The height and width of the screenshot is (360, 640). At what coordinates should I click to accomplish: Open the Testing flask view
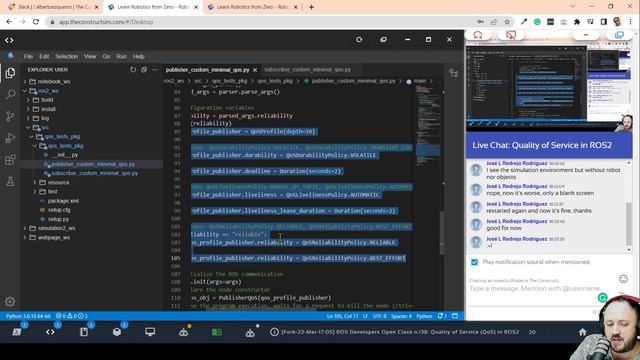point(10,181)
